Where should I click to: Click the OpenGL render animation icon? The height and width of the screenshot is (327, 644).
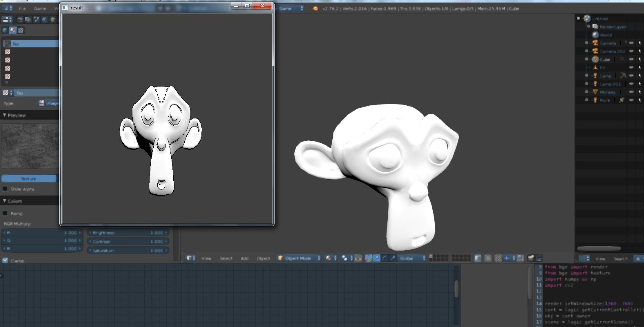[539, 258]
